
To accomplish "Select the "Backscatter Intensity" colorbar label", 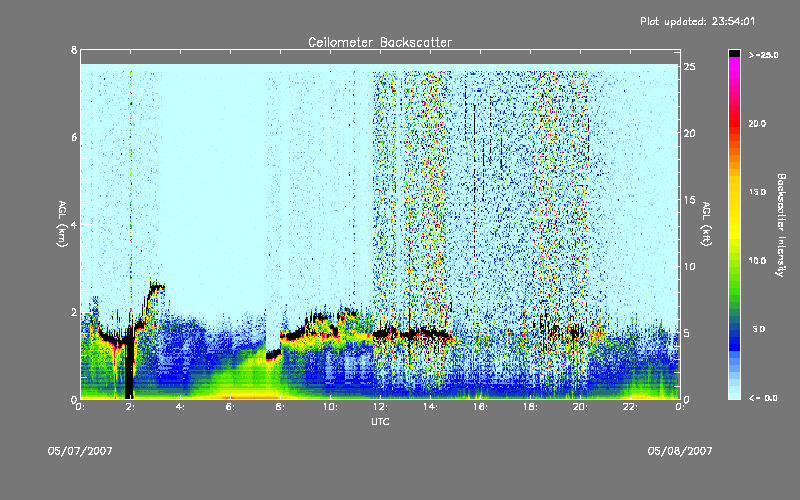I will (x=781, y=225).
